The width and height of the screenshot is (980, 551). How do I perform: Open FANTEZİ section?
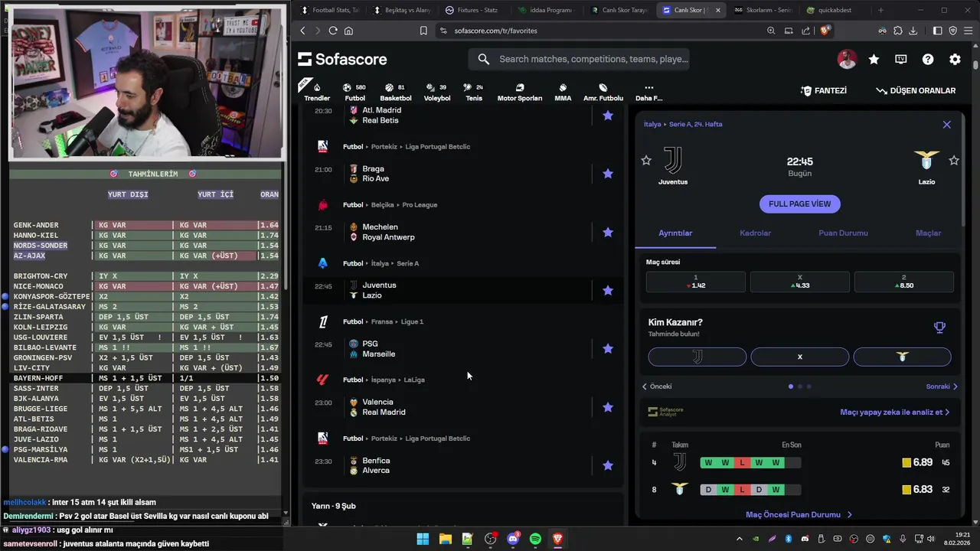pyautogui.click(x=824, y=90)
